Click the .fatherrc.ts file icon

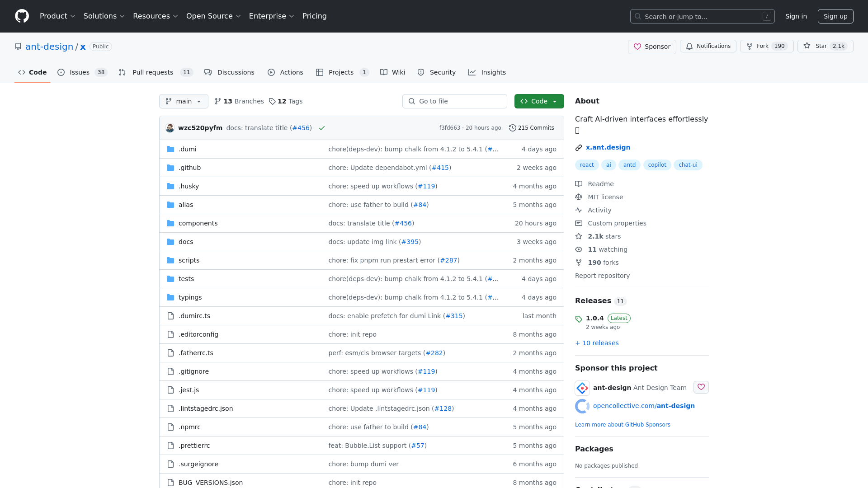click(x=170, y=353)
